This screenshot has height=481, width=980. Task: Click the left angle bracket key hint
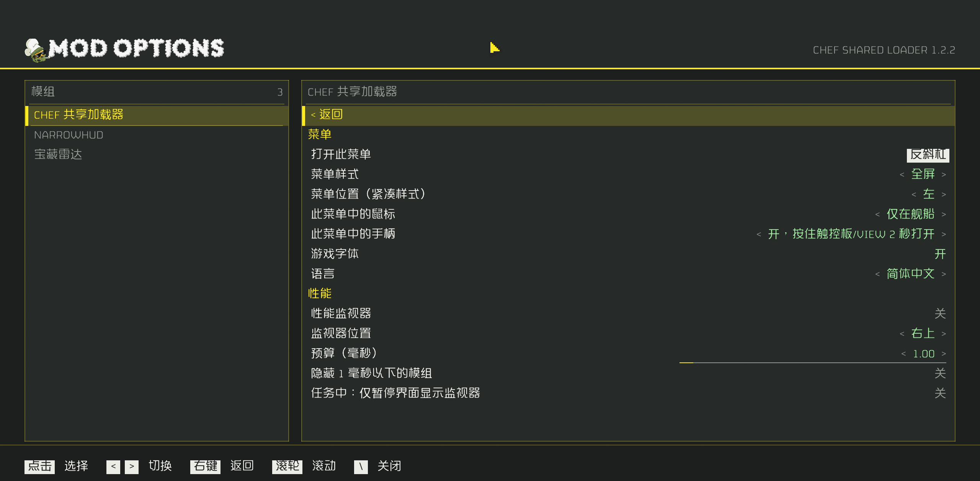tap(113, 466)
